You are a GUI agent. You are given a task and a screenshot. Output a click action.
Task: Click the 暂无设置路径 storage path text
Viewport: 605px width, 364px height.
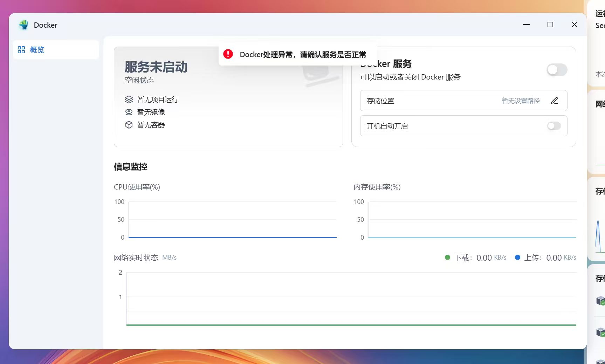point(521,101)
